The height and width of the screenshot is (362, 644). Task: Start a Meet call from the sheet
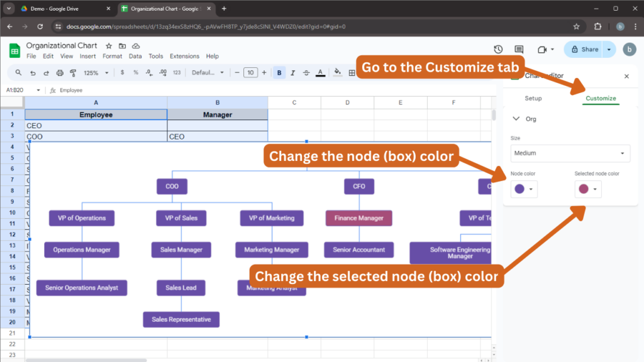pyautogui.click(x=541, y=50)
